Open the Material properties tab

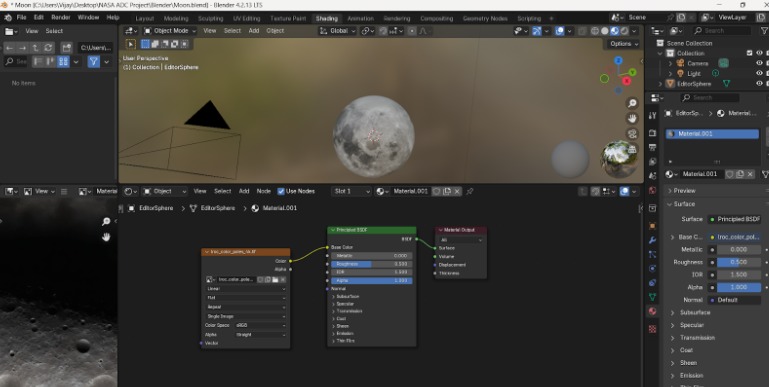point(652,311)
